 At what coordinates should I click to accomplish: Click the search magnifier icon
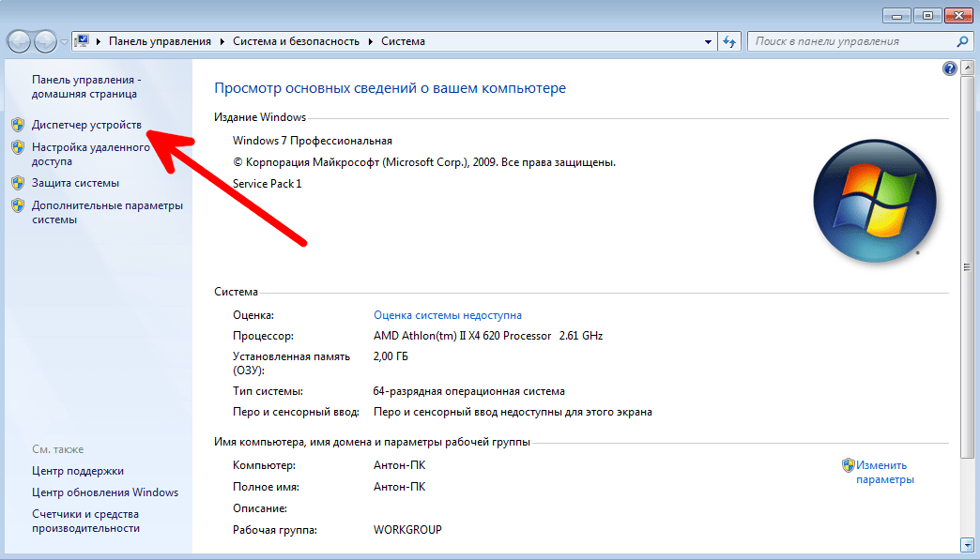[962, 42]
